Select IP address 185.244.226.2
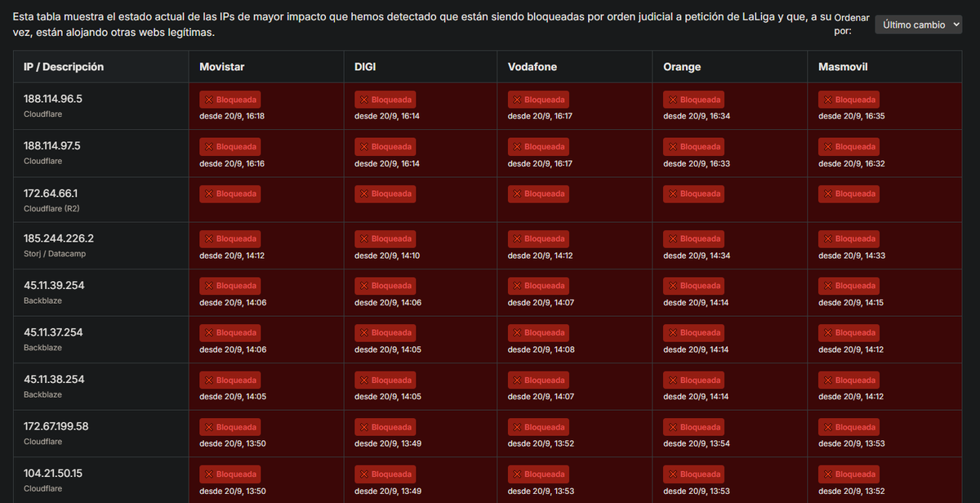980x503 pixels. (59, 238)
